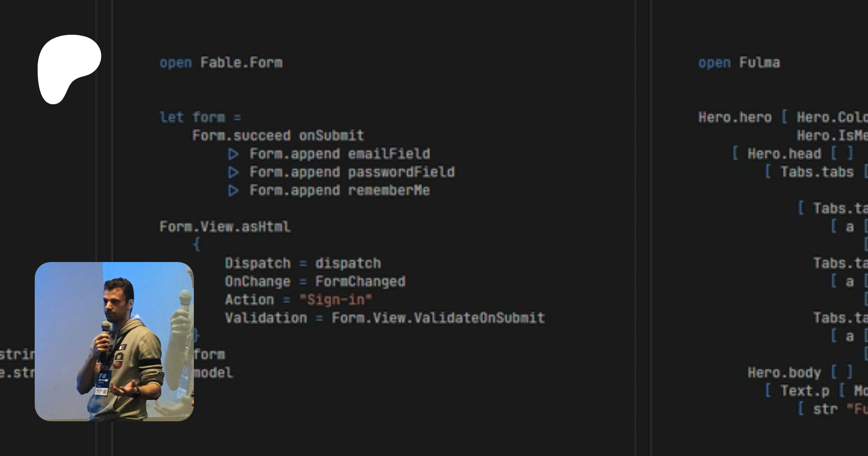The height and width of the screenshot is (456, 868).
Task: Click 'Form.View.ValidateOnSubmit' text
Action: click(438, 318)
